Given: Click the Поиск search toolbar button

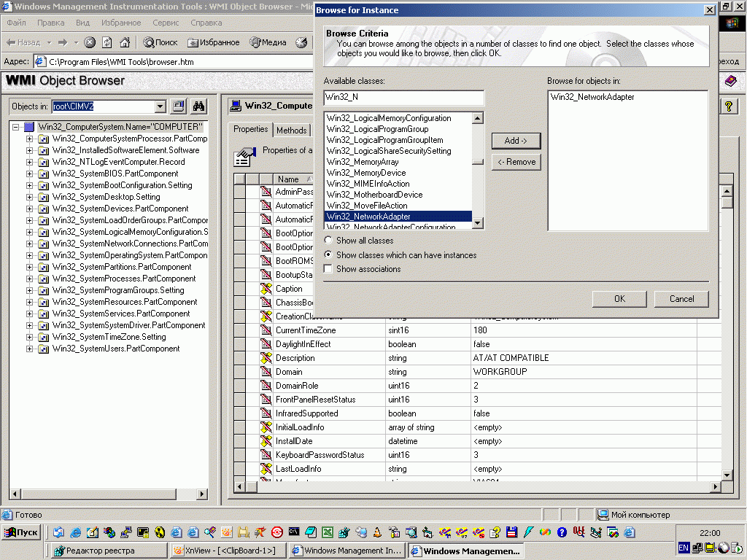Looking at the screenshot, I should [160, 42].
